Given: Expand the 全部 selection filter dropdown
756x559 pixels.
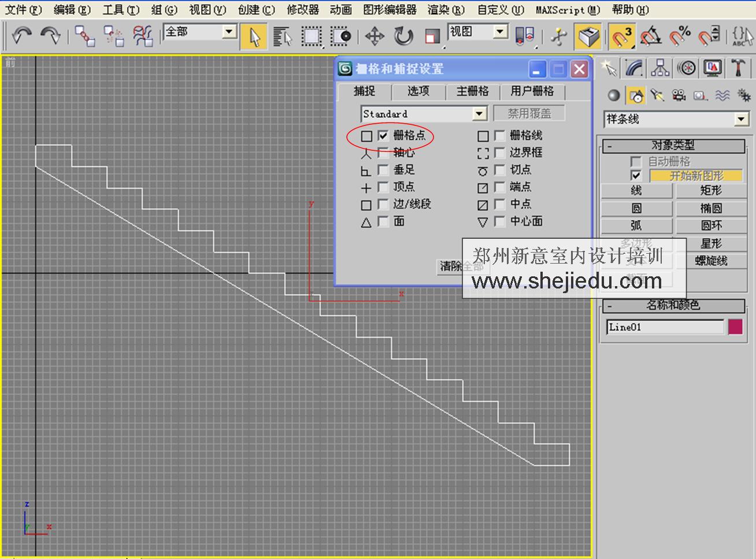Looking at the screenshot, I should pyautogui.click(x=230, y=33).
